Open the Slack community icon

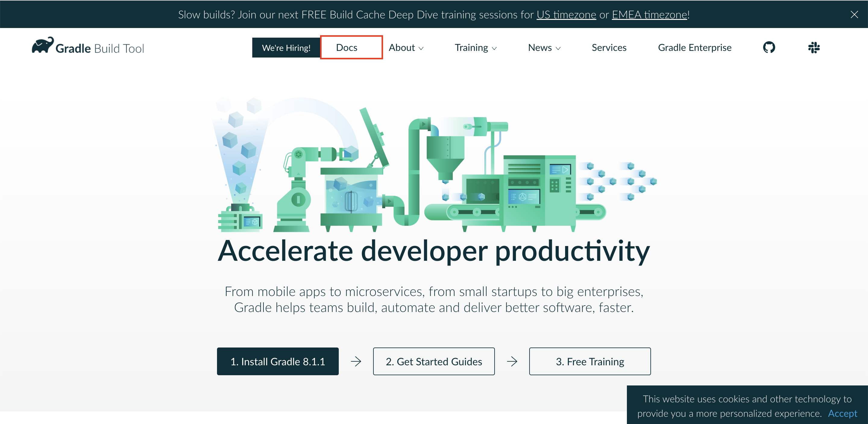point(813,48)
